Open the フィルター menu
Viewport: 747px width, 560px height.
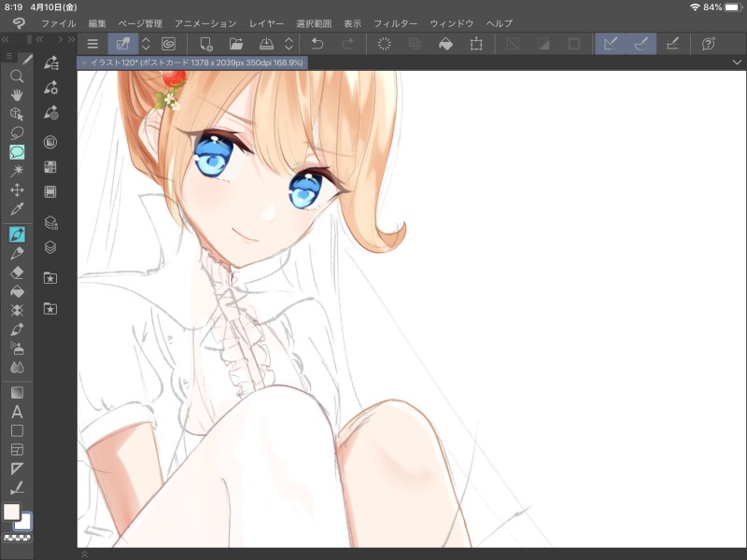395,23
